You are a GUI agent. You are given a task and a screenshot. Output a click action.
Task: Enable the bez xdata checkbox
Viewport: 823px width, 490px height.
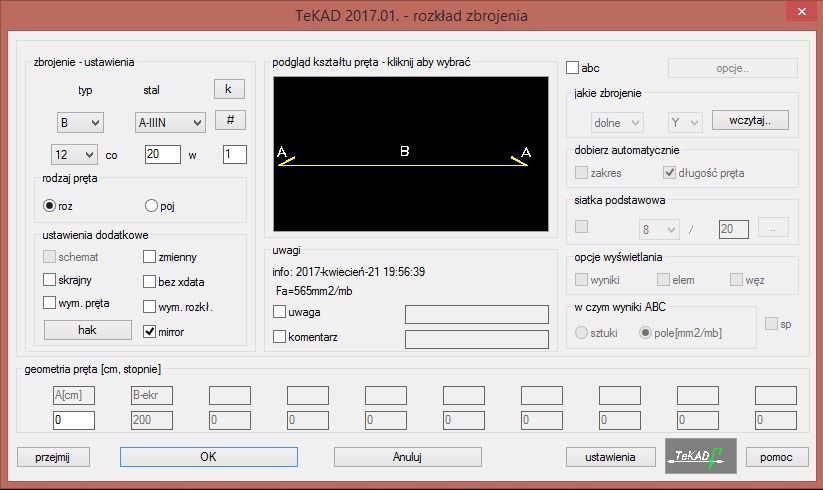coord(150,282)
